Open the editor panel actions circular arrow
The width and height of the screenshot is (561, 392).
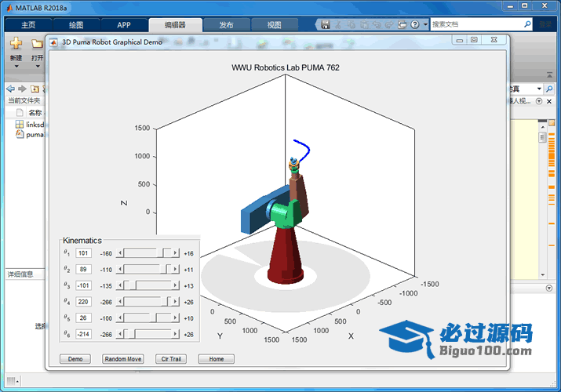coord(539,101)
